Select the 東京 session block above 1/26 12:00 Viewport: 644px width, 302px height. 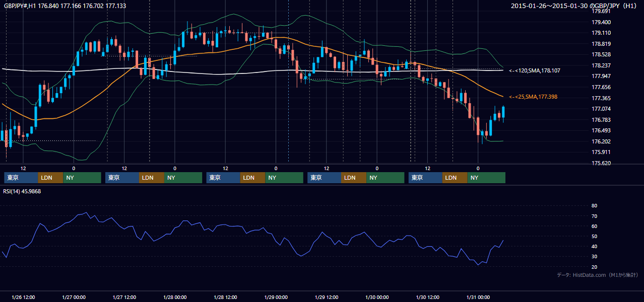(x=21, y=178)
